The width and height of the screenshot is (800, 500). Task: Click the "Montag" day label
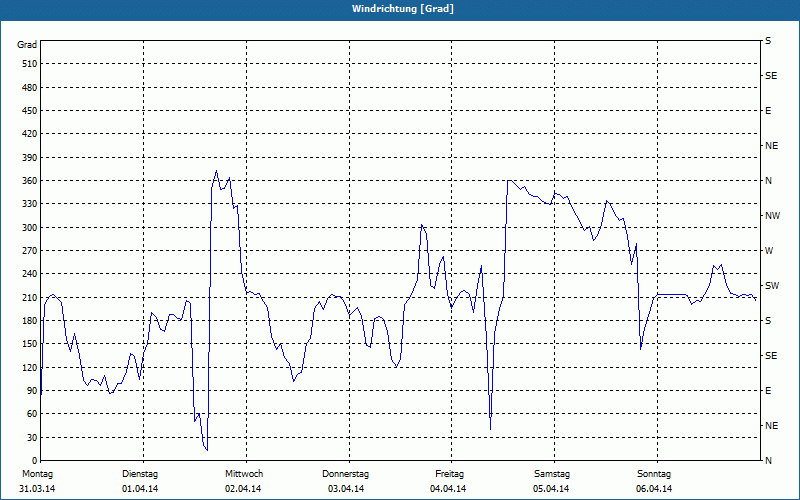(37, 474)
